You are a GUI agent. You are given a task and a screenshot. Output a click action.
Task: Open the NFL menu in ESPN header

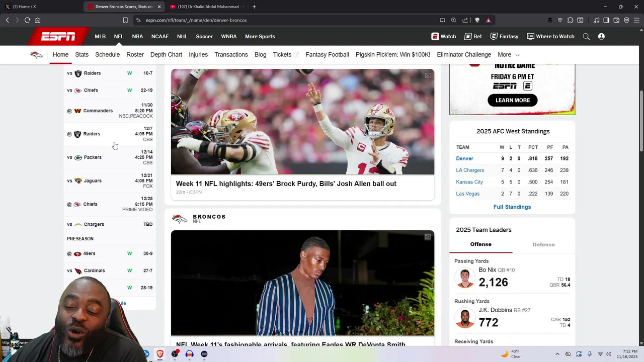click(x=119, y=36)
